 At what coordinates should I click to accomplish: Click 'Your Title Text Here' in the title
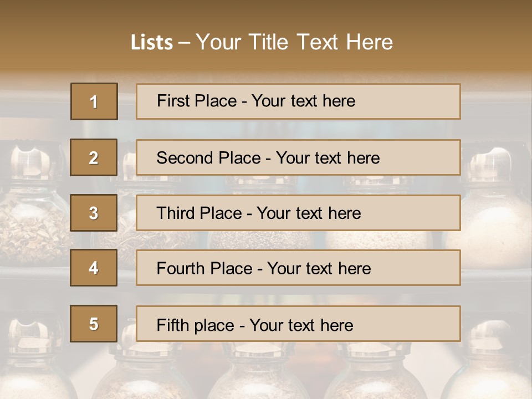[294, 42]
